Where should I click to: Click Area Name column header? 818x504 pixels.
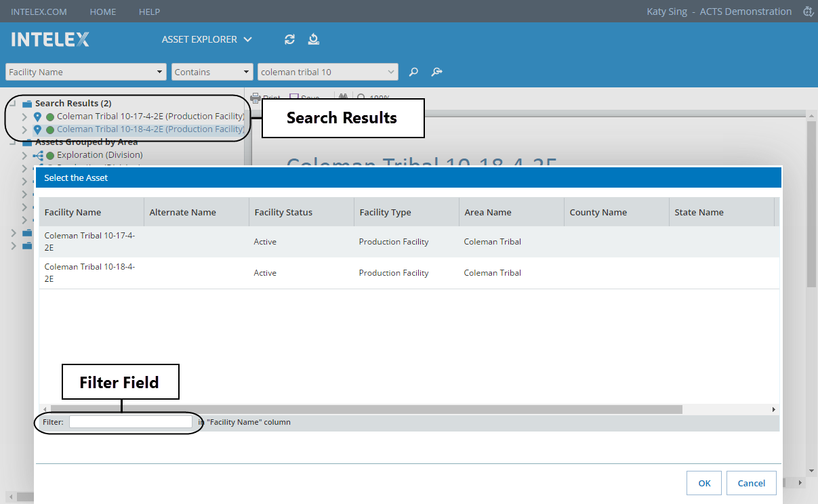pyautogui.click(x=512, y=212)
